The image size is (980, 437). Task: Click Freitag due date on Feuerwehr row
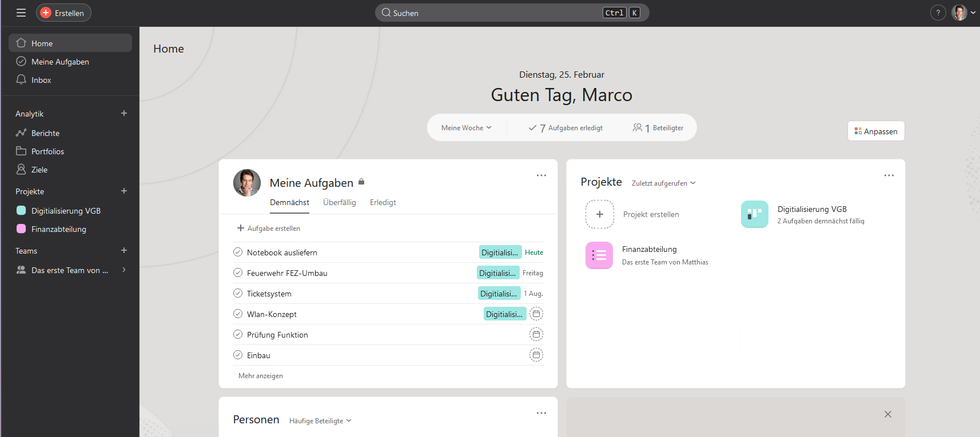[x=533, y=273]
